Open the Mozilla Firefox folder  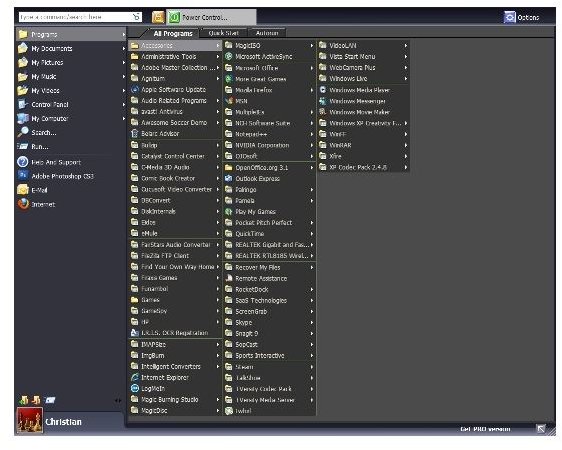[269, 90]
